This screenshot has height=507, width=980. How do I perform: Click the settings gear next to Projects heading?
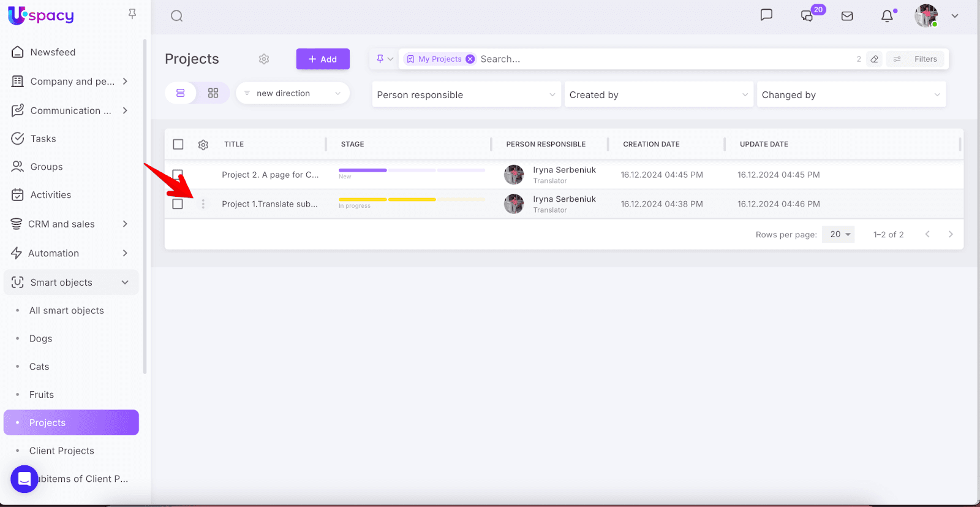tap(264, 59)
